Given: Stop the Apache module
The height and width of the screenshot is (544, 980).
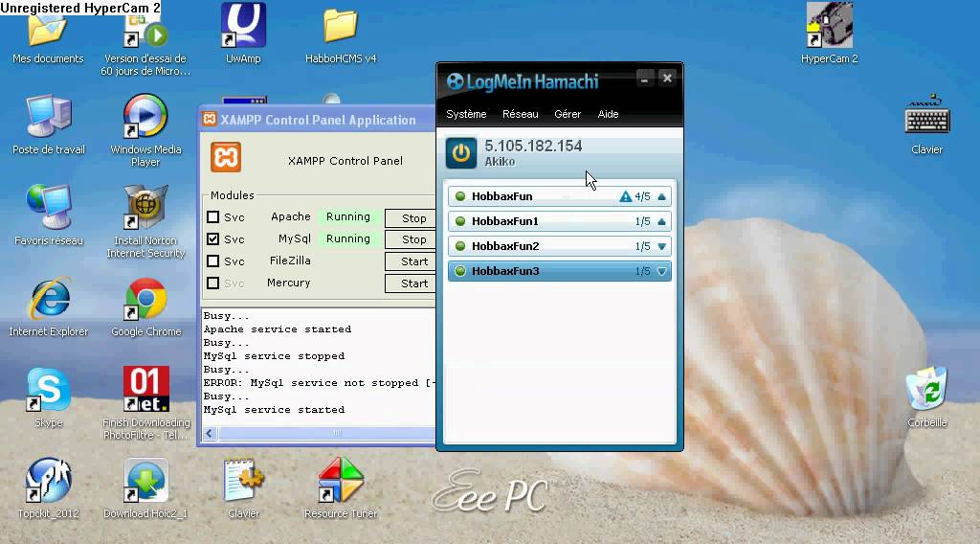Looking at the screenshot, I should tap(411, 218).
